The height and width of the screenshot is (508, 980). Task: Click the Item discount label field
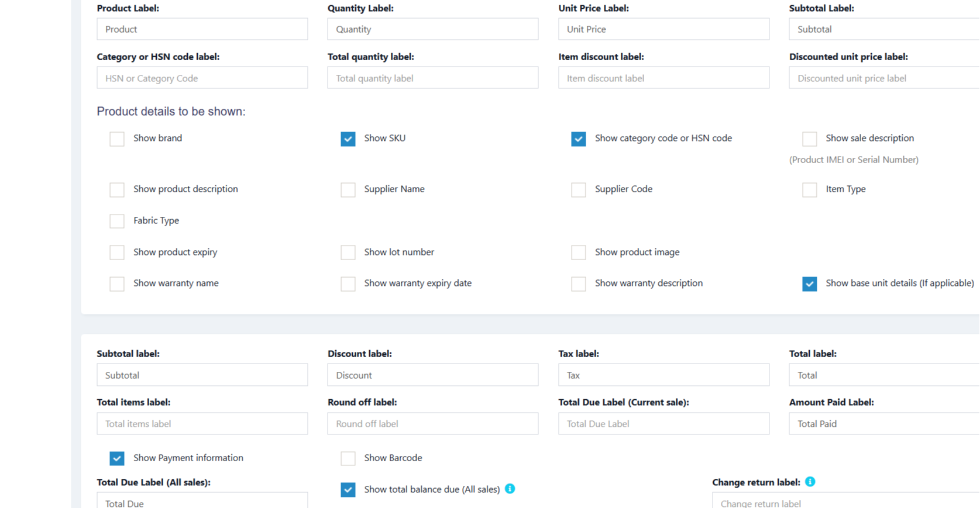(x=663, y=78)
